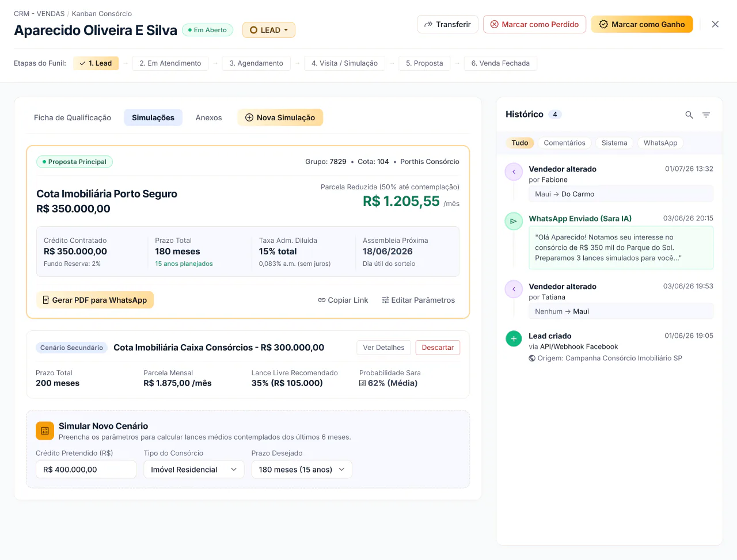
Task: Click the Lead criado plus icon
Action: coord(514,338)
